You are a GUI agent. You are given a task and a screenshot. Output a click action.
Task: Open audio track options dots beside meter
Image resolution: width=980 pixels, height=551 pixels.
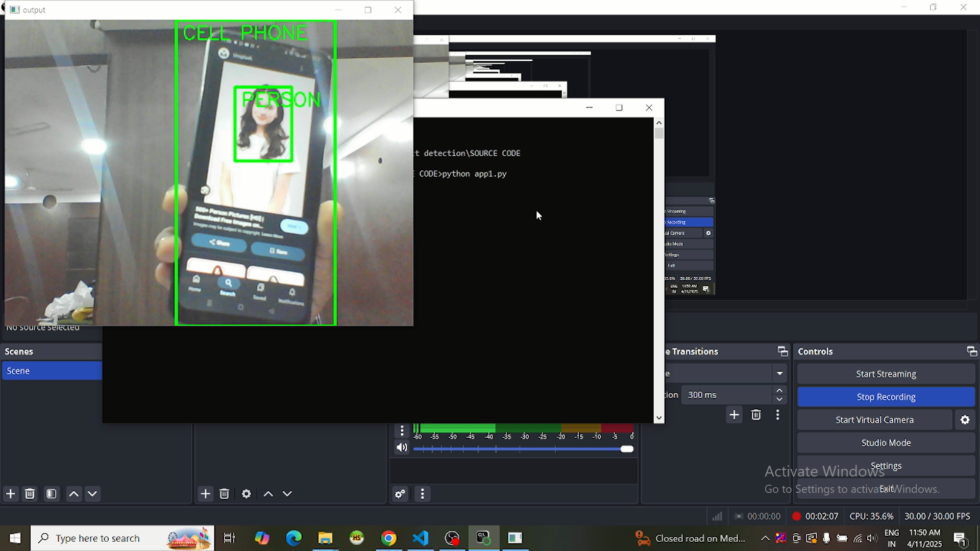tap(402, 431)
